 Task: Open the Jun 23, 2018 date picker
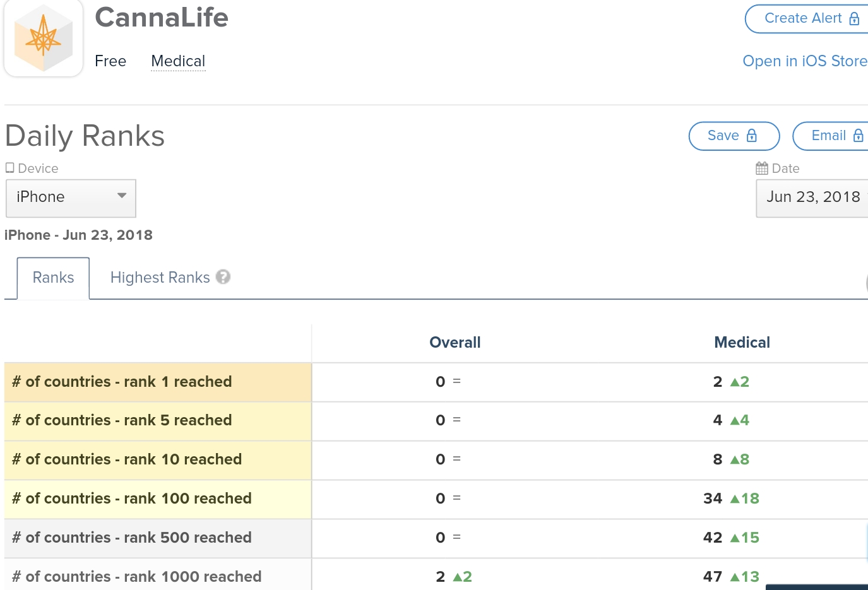coord(812,198)
